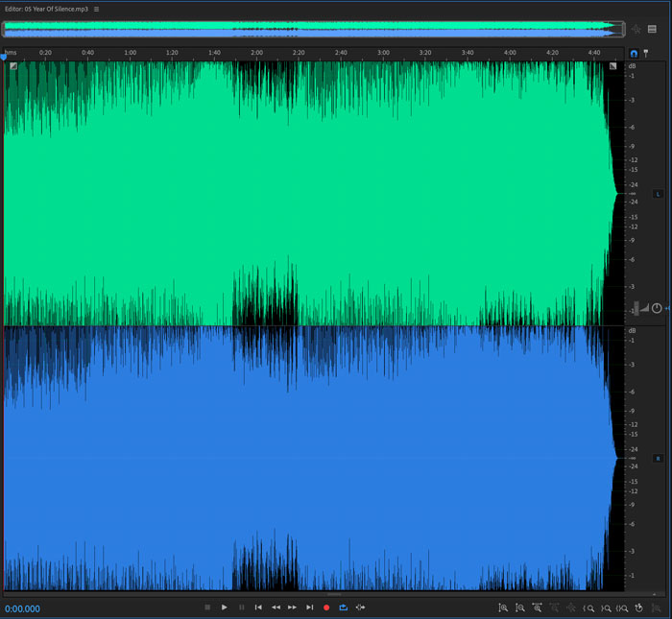
Task: Click the 0:20 mark on time ruler
Action: pyautogui.click(x=45, y=53)
